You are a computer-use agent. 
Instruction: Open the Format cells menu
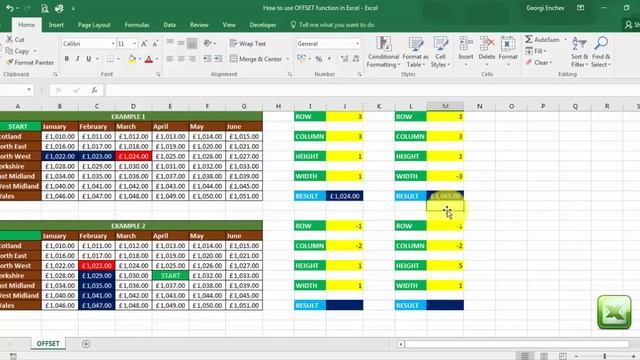(508, 52)
